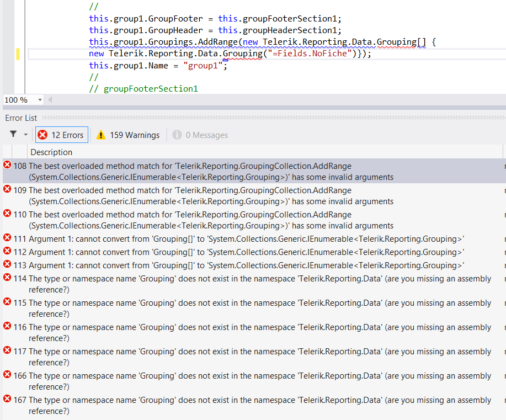Click the Error List panel title

click(x=21, y=118)
